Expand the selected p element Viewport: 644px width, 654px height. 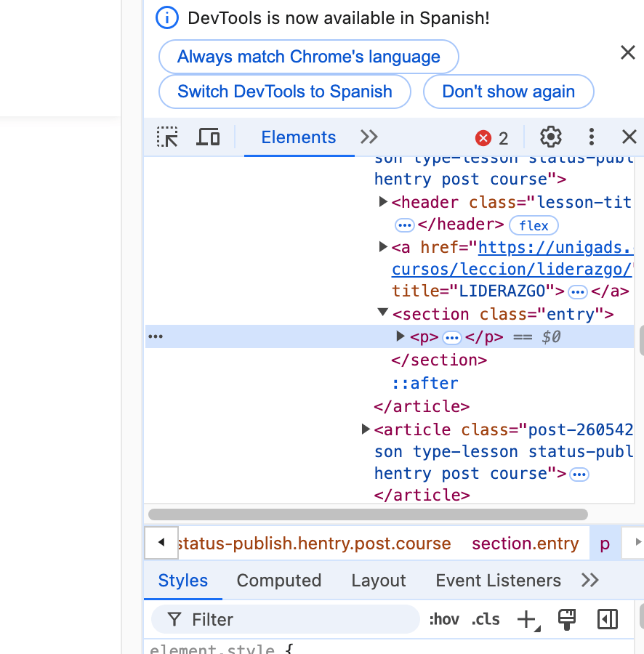400,336
